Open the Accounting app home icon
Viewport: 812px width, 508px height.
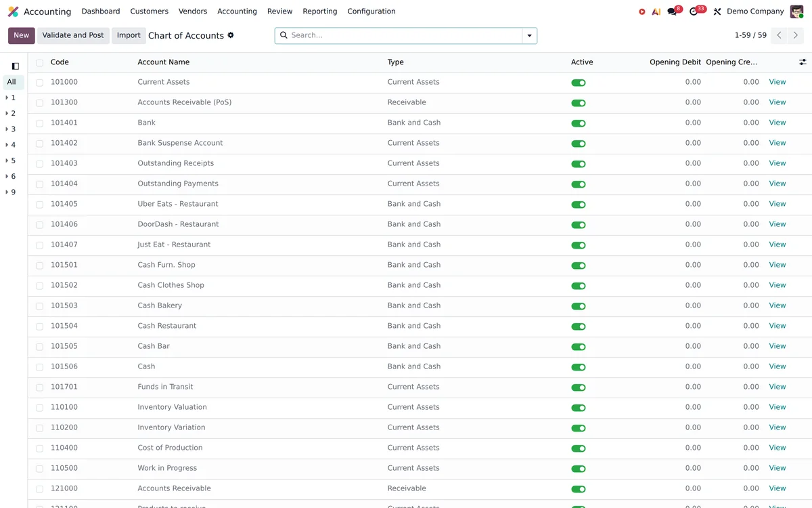click(x=13, y=12)
